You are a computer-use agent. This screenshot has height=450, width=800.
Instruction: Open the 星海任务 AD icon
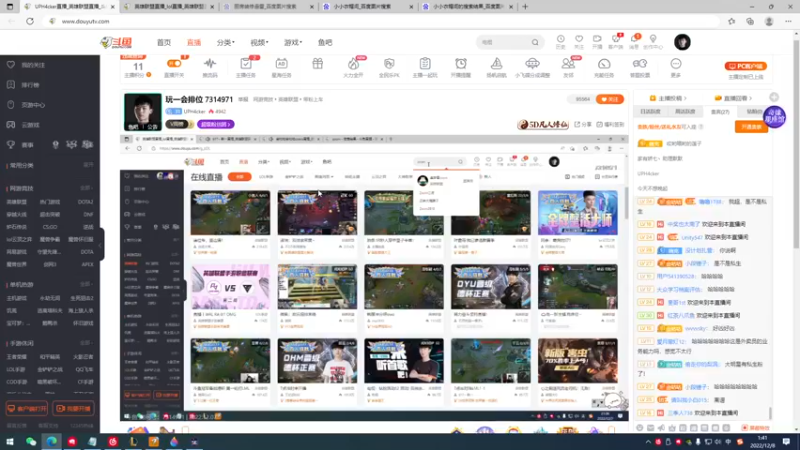(281, 64)
